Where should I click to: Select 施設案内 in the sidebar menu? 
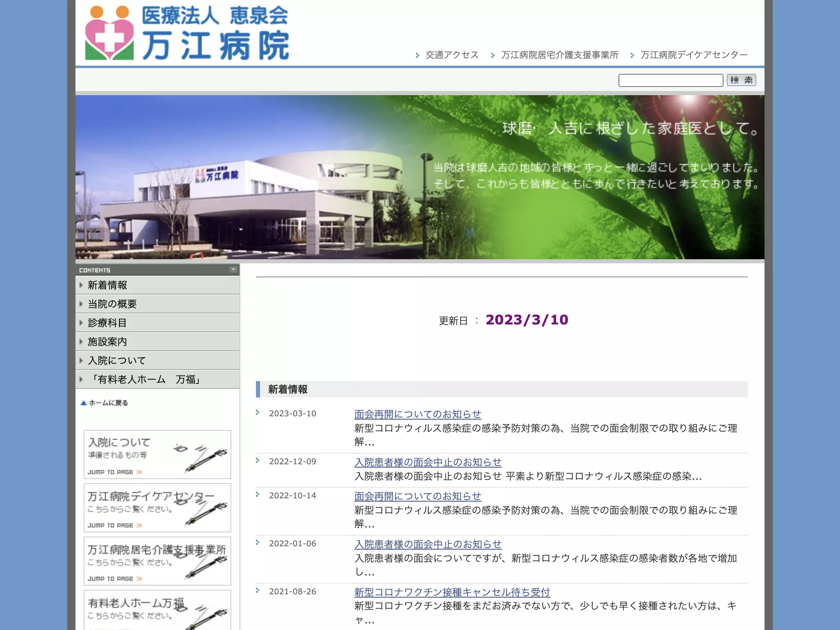point(157,342)
